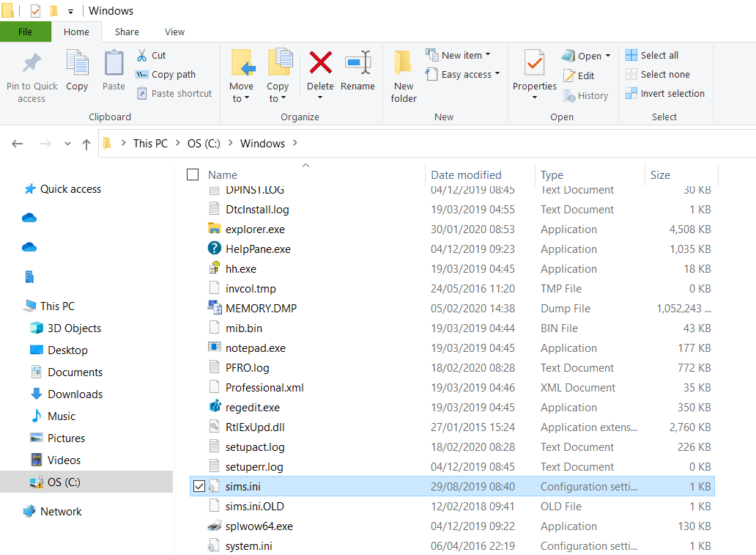
Task: Click the explorer.exe file icon
Action: pyautogui.click(x=215, y=229)
